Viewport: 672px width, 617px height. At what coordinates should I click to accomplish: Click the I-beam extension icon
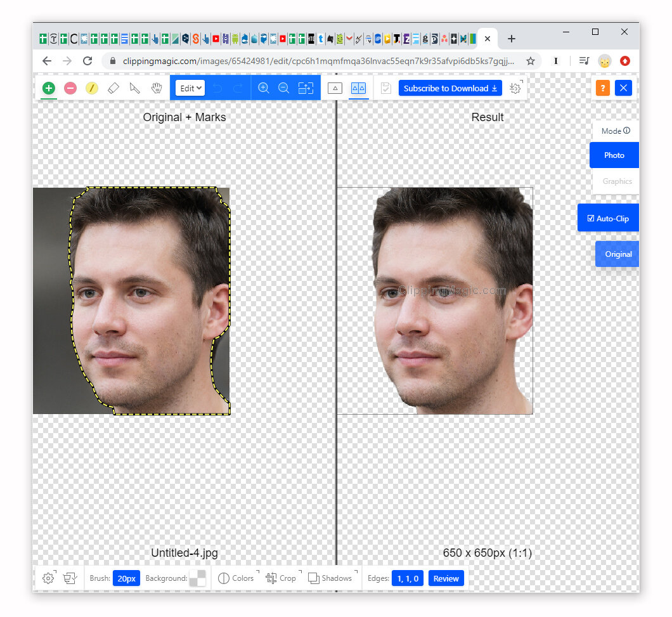point(556,61)
